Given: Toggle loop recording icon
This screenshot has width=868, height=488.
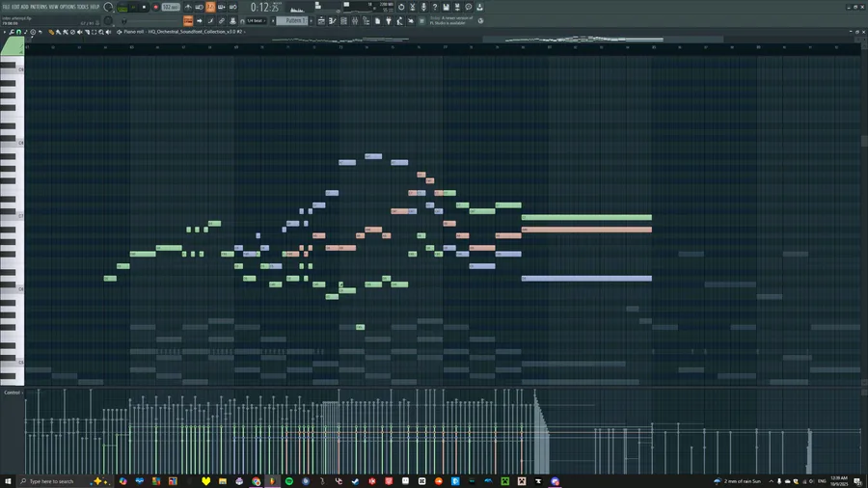Looking at the screenshot, I should [233, 7].
